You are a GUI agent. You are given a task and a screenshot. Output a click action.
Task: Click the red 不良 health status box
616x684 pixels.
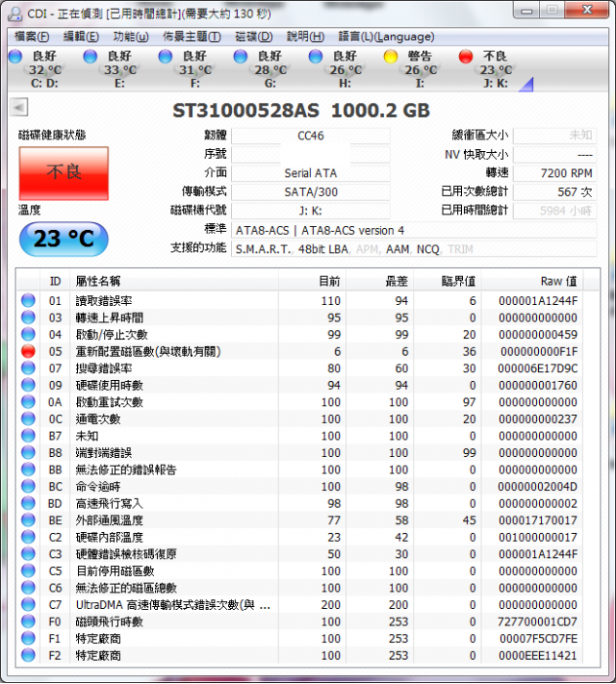64,173
